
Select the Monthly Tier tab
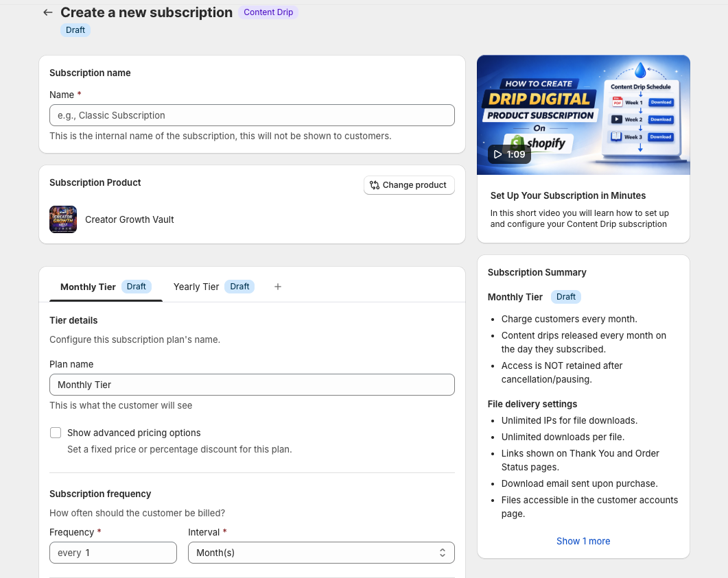pyautogui.click(x=88, y=287)
